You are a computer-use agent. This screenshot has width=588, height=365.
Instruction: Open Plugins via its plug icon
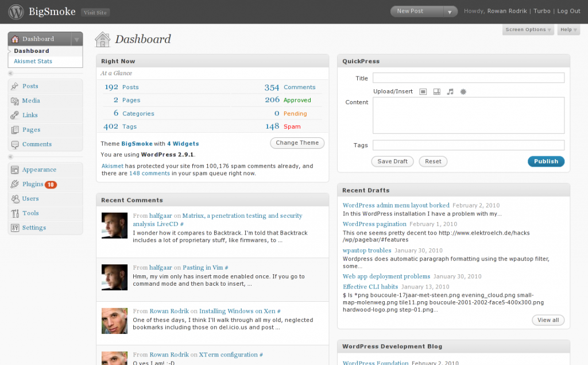pyautogui.click(x=15, y=185)
